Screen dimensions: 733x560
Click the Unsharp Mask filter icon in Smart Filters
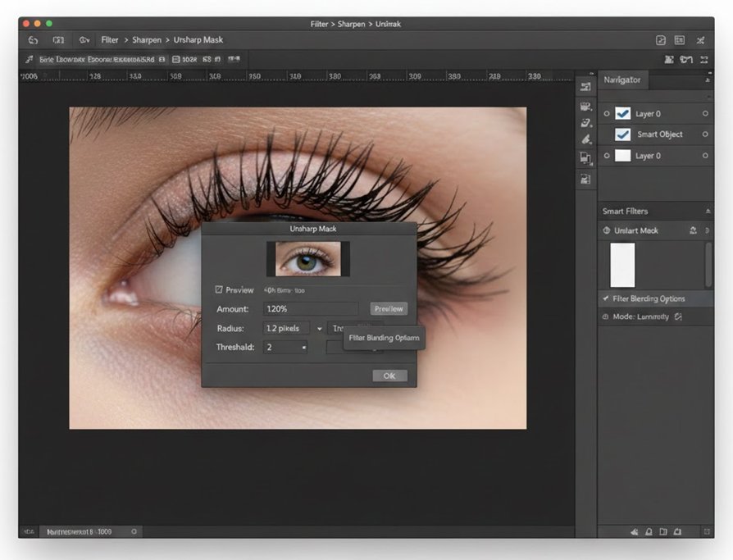pyautogui.click(x=605, y=230)
